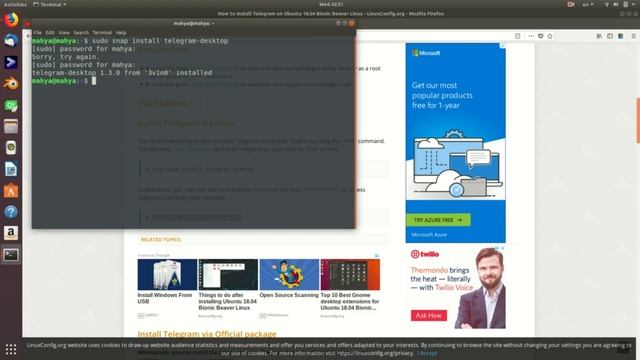Open the terminal title dropdown 'mahya@mahya'
640x360 pixels.
pyautogui.click(x=194, y=23)
